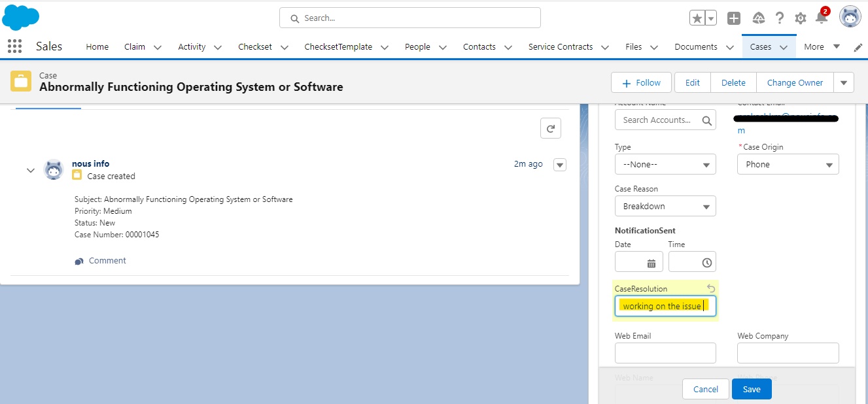Open the Case Reason picklist
The height and width of the screenshot is (404, 868).
click(665, 206)
